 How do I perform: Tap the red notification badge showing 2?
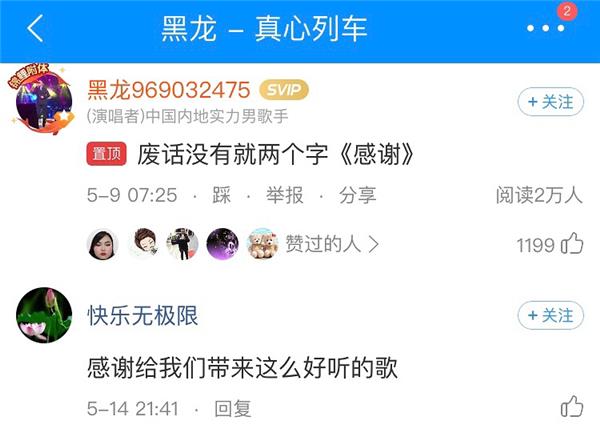pos(567,11)
